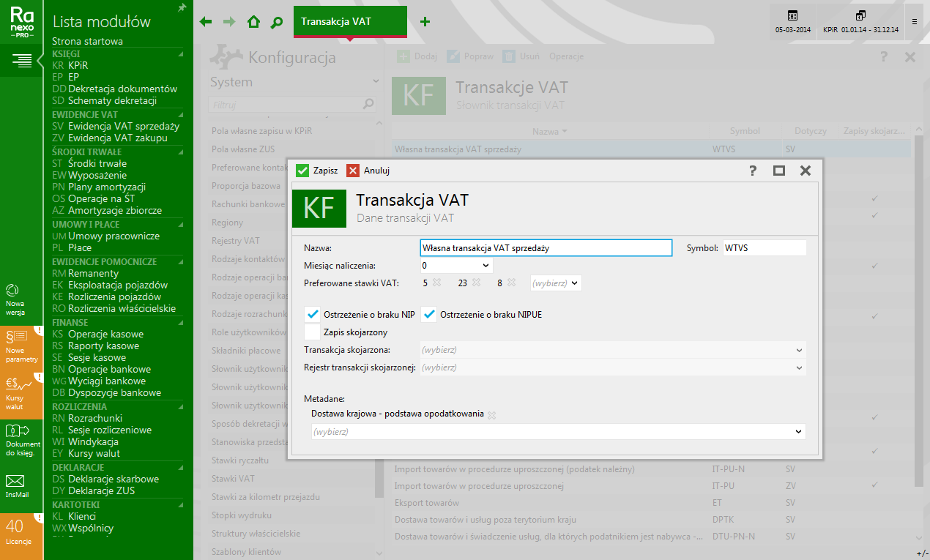
Task: Click the back arrow navigation icon
Action: pos(206,22)
